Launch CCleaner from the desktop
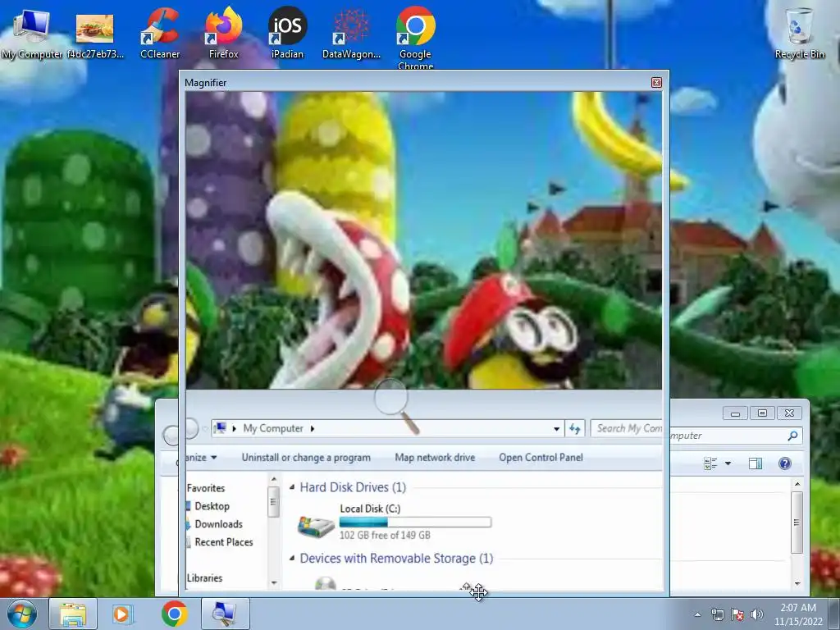Image resolution: width=840 pixels, height=630 pixels. pyautogui.click(x=160, y=34)
